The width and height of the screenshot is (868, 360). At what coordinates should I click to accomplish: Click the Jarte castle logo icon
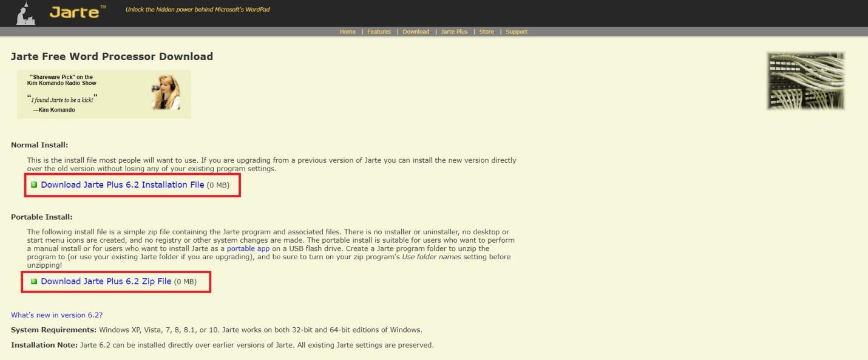24,12
